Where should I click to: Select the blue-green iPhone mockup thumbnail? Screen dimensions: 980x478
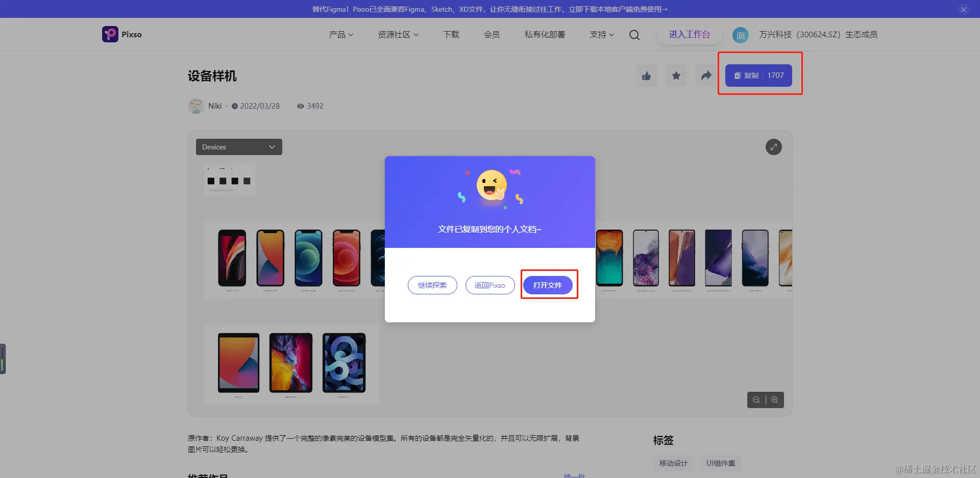point(308,258)
